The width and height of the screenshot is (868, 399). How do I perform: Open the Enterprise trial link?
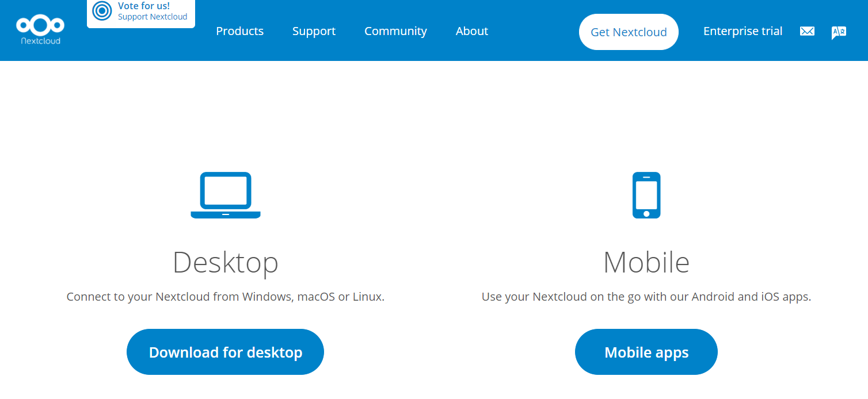click(743, 31)
